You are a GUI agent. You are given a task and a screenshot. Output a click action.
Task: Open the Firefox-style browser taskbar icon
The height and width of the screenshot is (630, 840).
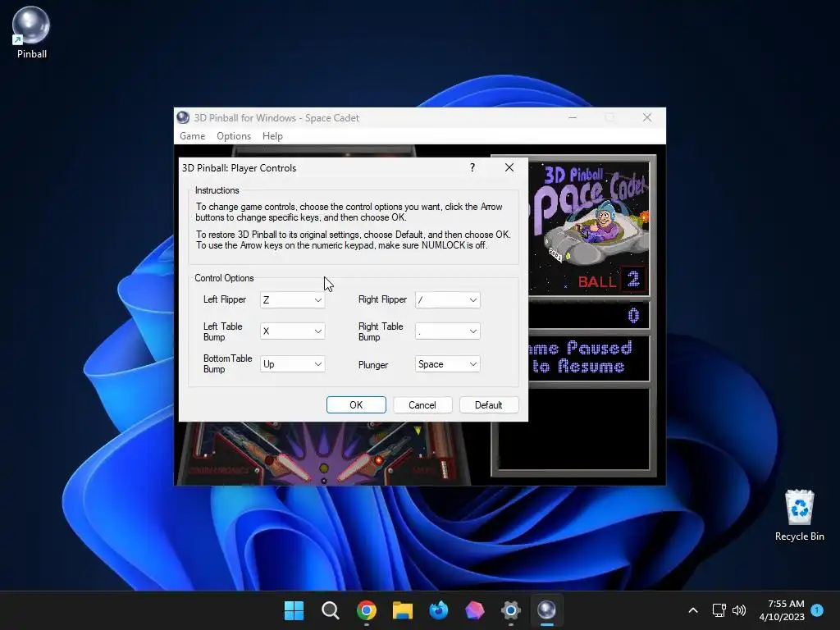click(438, 610)
